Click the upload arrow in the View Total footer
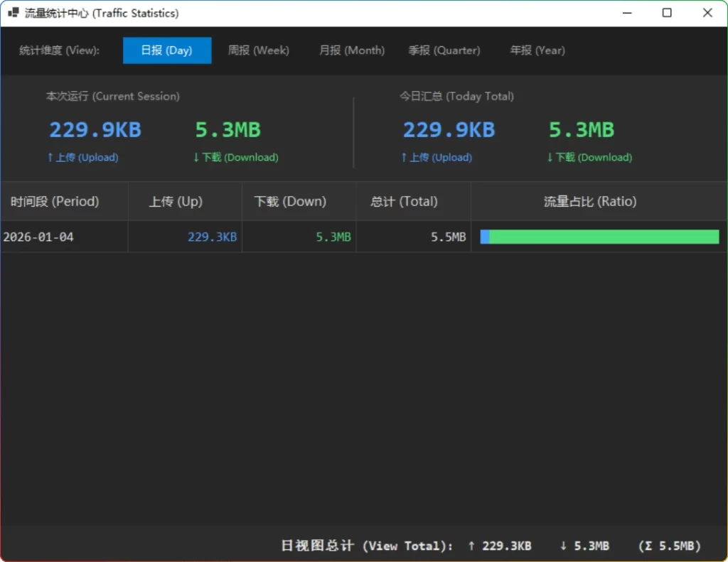 (x=470, y=546)
